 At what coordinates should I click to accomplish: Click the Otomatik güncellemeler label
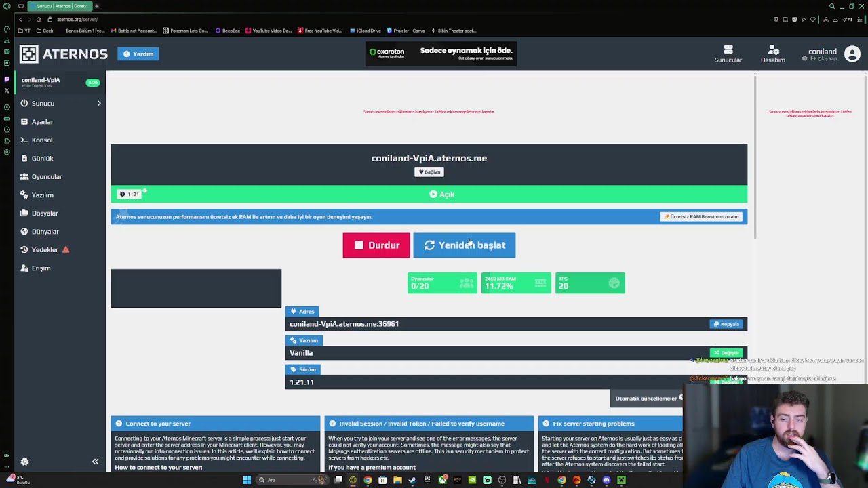pyautogui.click(x=646, y=399)
